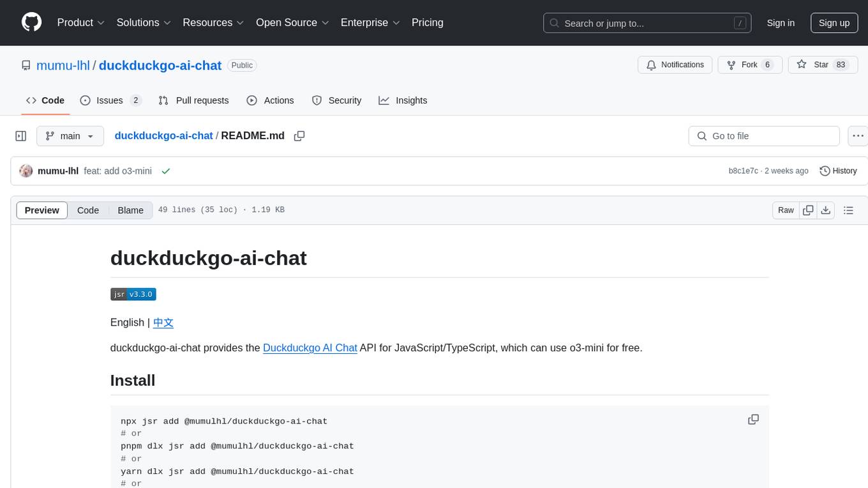This screenshot has height=488, width=868.
Task: Click the Sign up button
Action: coord(834,23)
